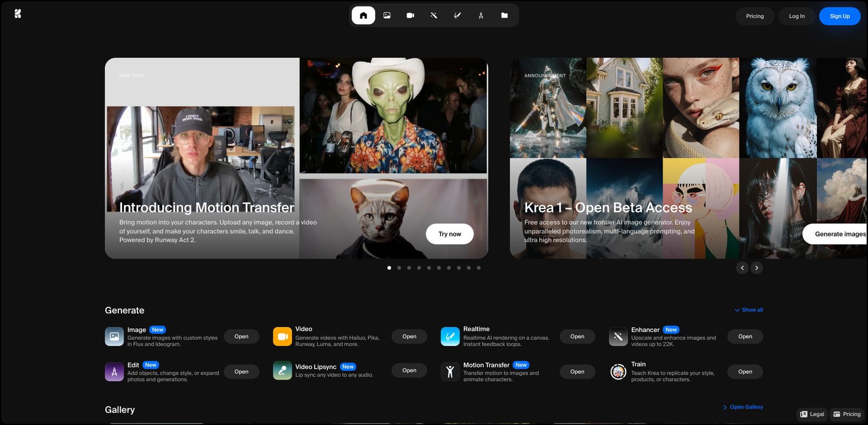The image size is (868, 425).
Task: Click the Train tool icon
Action: [x=618, y=372]
